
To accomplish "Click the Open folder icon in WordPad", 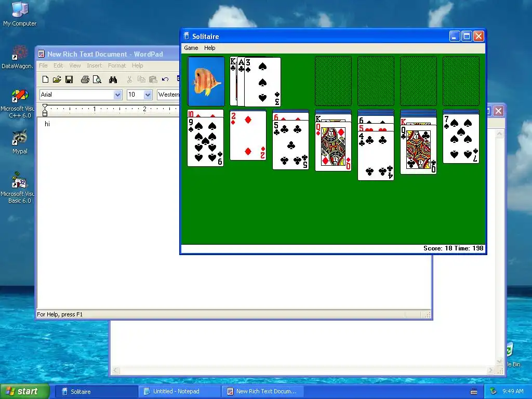I will point(57,79).
